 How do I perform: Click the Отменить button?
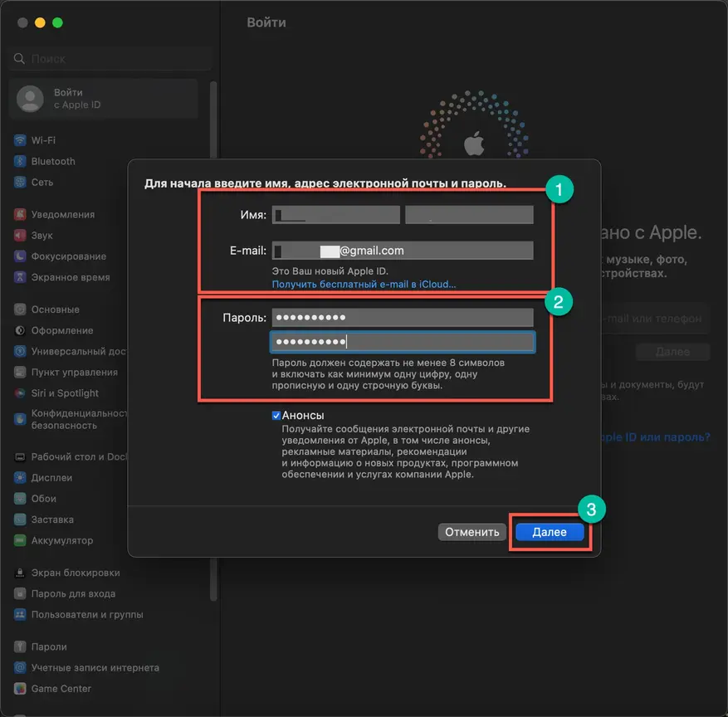click(471, 532)
